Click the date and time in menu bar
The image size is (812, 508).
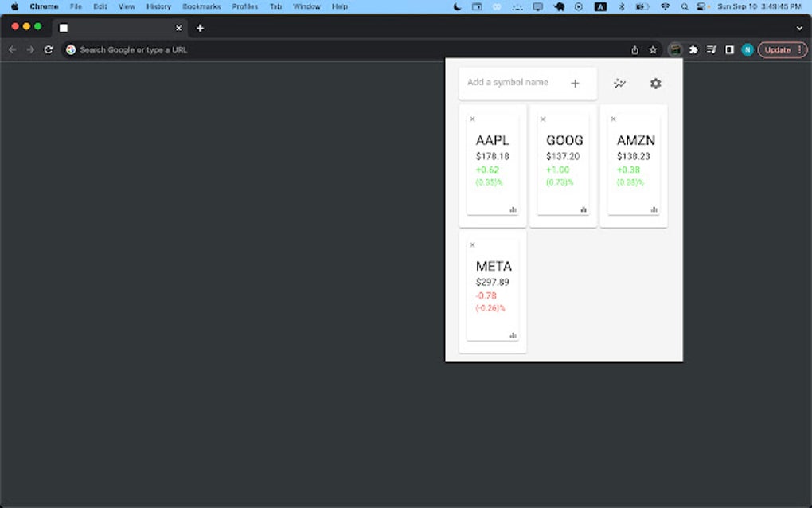point(759,6)
